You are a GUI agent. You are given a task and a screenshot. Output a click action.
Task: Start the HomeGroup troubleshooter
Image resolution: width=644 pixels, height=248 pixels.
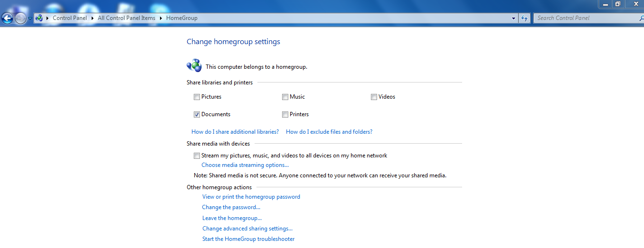click(248, 239)
